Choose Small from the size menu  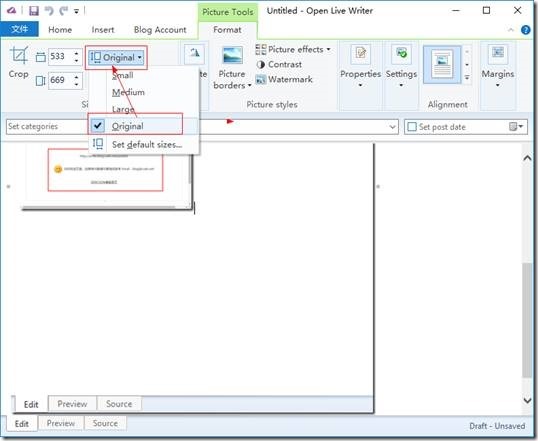pos(122,76)
